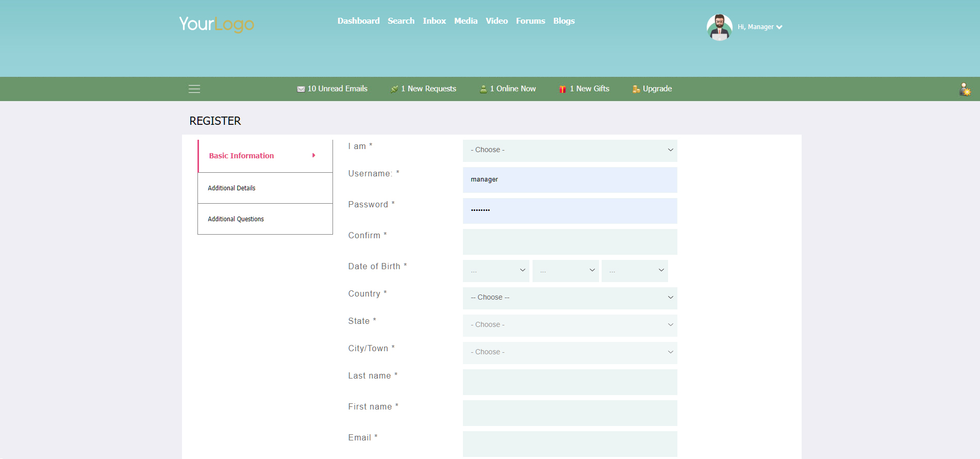Go to Dashboard in the top navigation
The height and width of the screenshot is (459, 980).
[x=358, y=21]
